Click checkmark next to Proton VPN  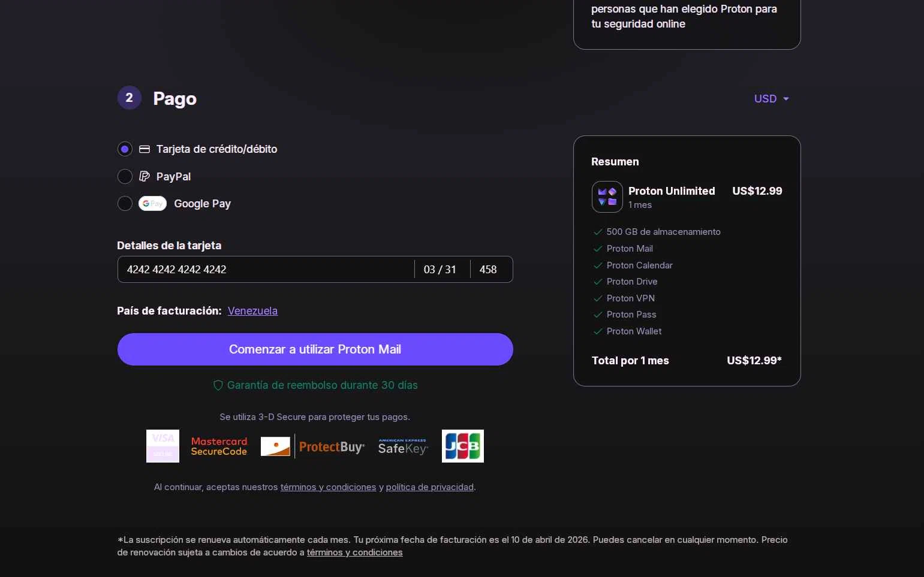598,298
